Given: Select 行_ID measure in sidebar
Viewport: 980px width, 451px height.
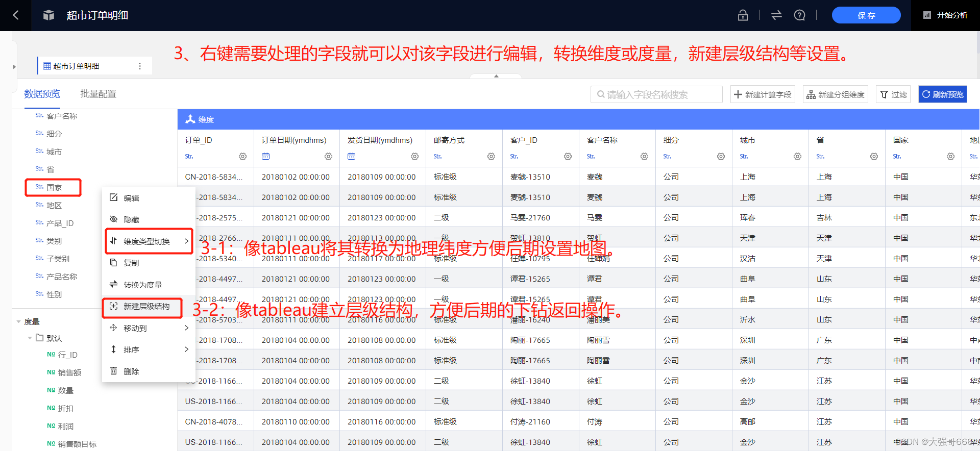Looking at the screenshot, I should click(67, 355).
